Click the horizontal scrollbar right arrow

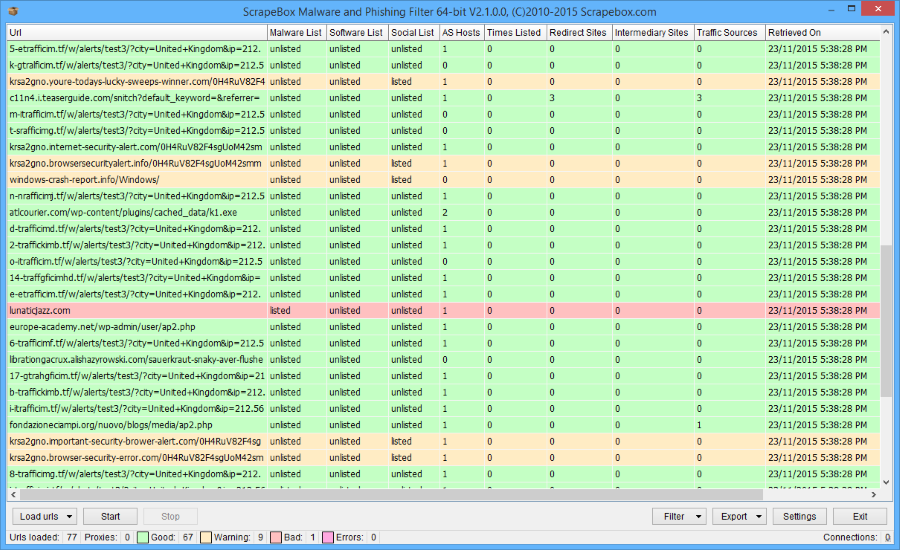(x=874, y=494)
